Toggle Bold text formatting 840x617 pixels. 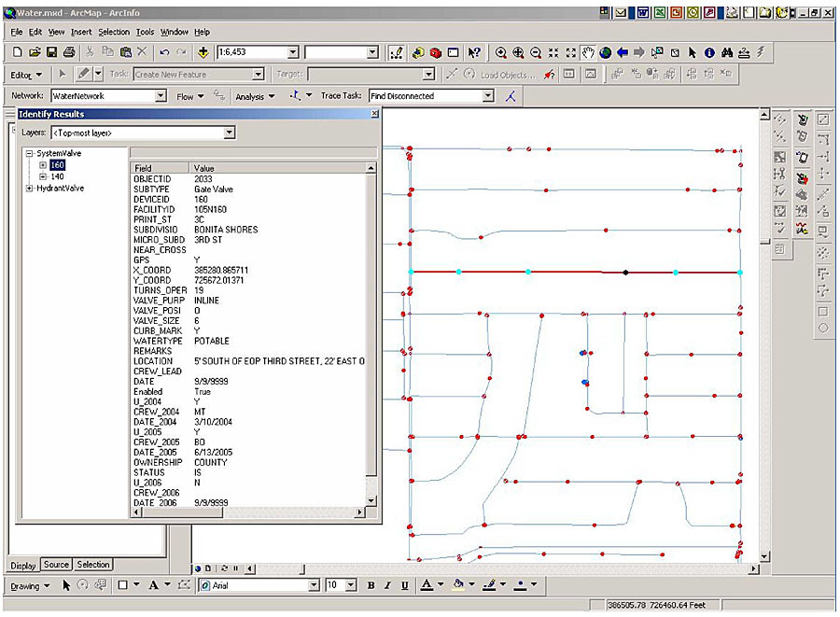coord(371,585)
